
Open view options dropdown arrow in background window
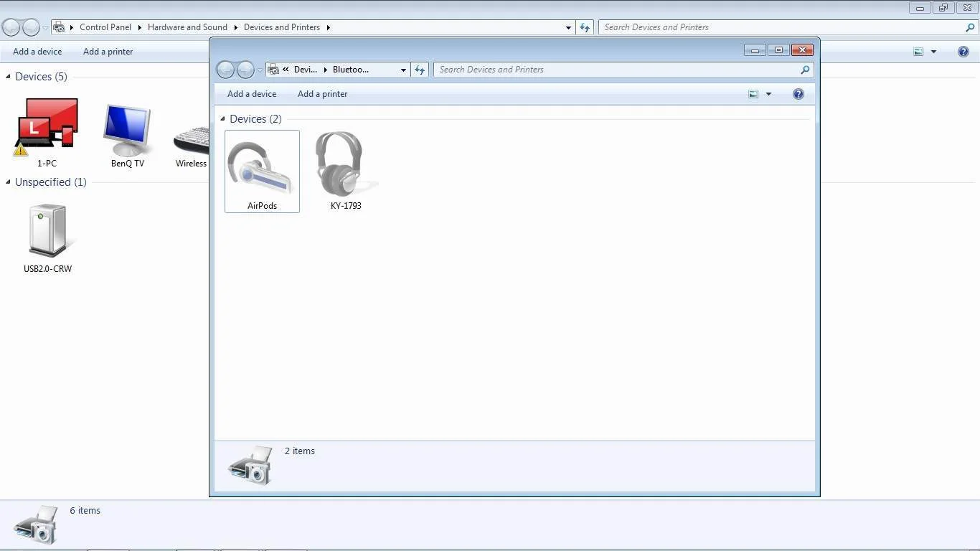[933, 52]
